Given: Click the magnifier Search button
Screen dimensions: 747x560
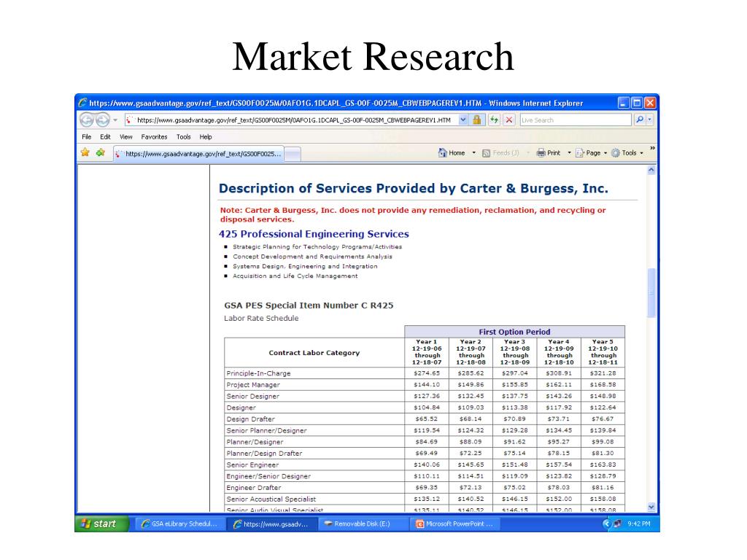Looking at the screenshot, I should 640,120.
